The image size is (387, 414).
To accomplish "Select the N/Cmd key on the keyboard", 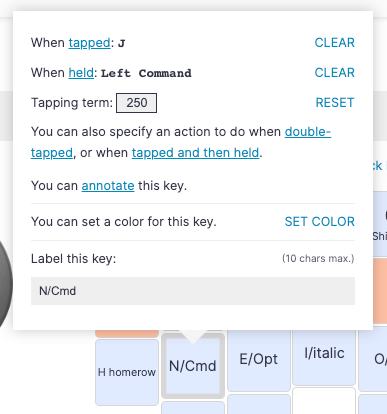I will [193, 366].
